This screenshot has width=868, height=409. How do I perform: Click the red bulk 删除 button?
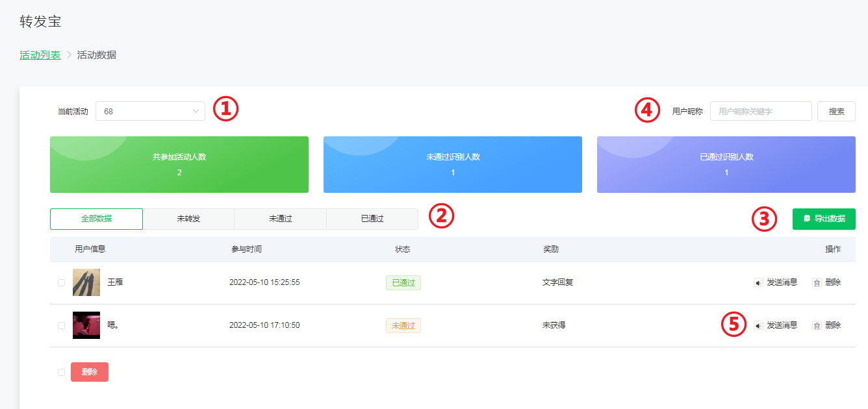[x=90, y=372]
